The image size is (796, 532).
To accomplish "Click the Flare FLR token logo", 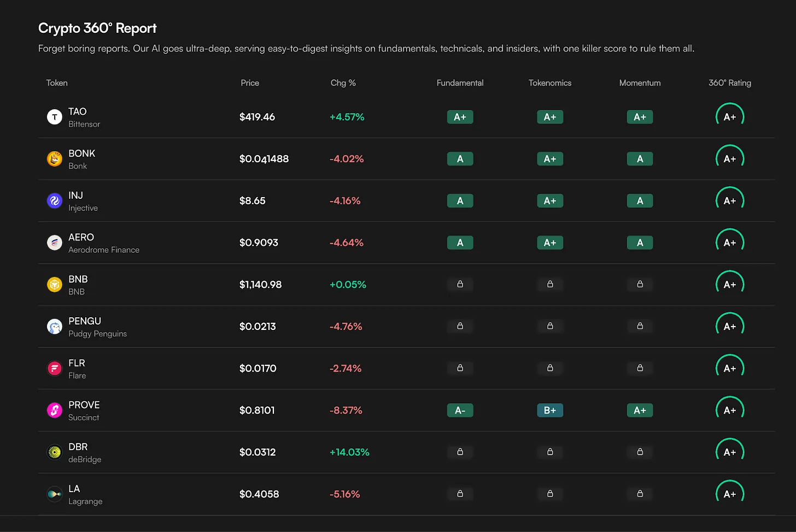I will (x=55, y=369).
